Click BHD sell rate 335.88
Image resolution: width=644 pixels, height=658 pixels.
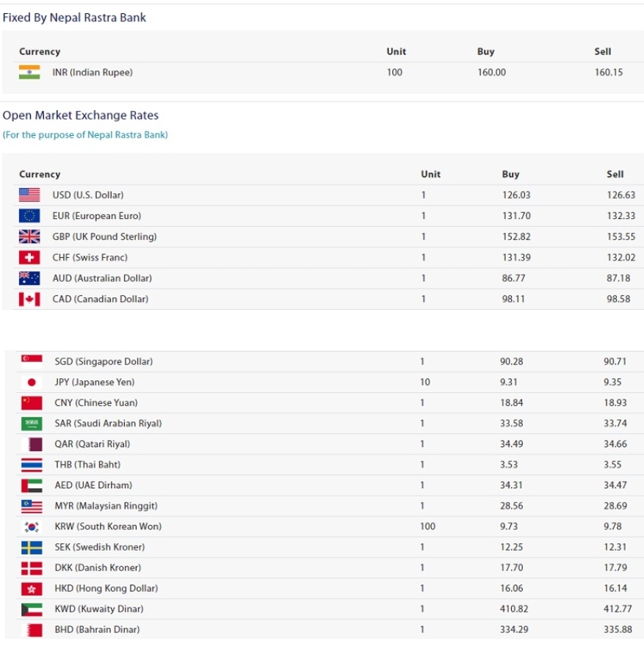618,629
